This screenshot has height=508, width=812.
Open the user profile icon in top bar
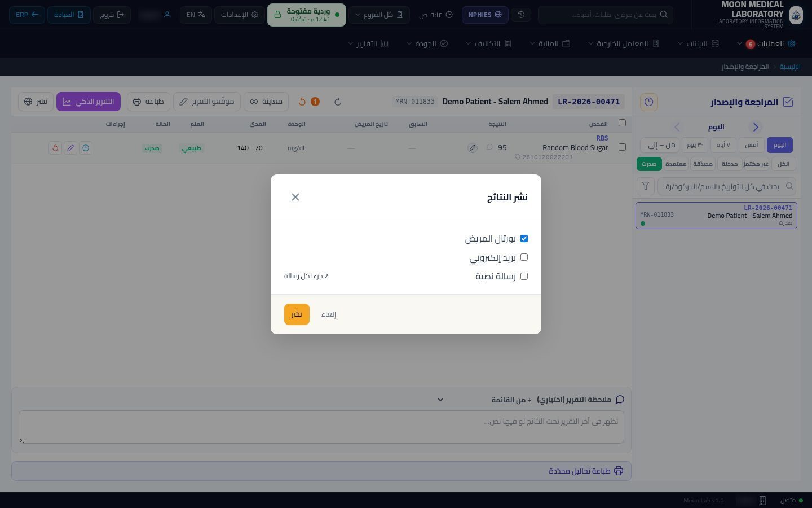167,15
